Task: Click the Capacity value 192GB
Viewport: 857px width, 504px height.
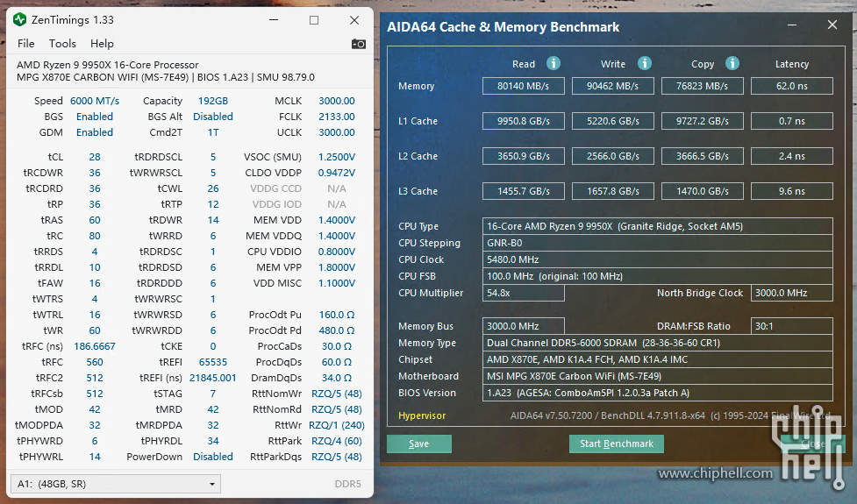Action: click(213, 101)
